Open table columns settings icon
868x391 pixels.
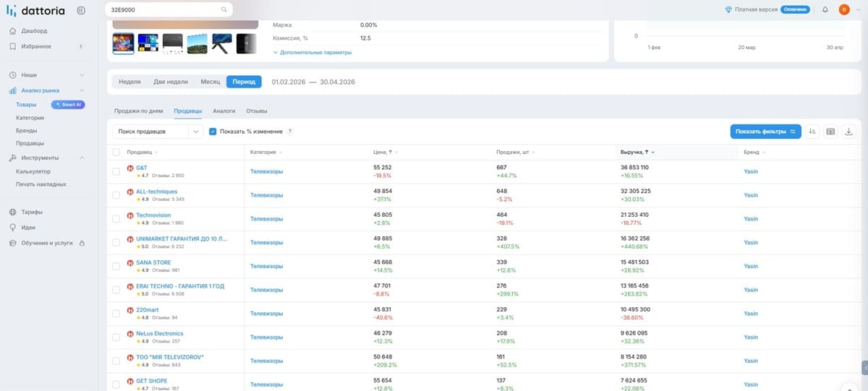coord(830,132)
